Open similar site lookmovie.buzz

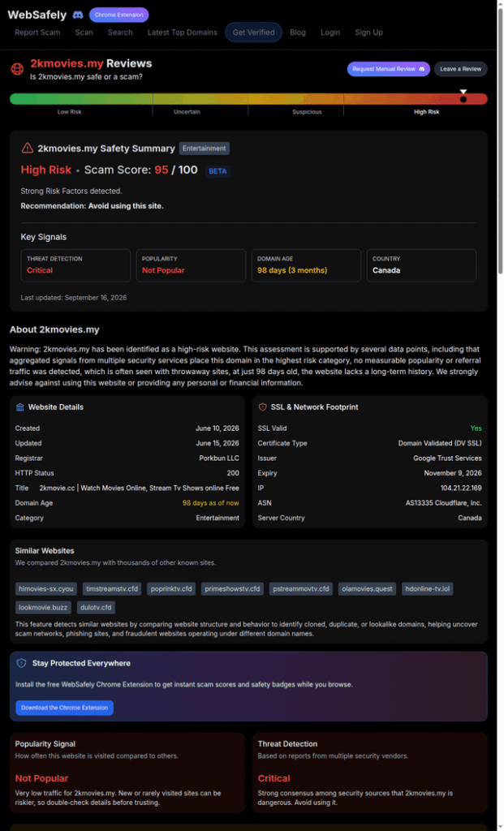(44, 607)
